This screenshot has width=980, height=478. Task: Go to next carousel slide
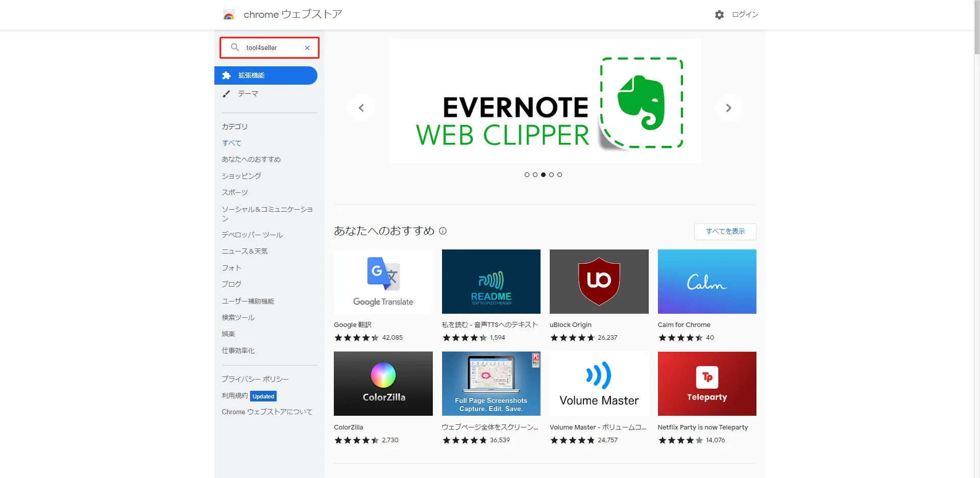(728, 108)
